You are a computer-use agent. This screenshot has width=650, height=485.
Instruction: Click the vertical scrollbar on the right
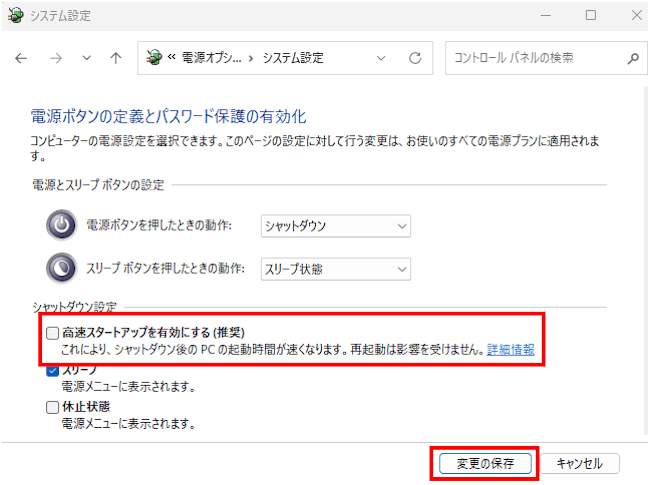coord(646,261)
